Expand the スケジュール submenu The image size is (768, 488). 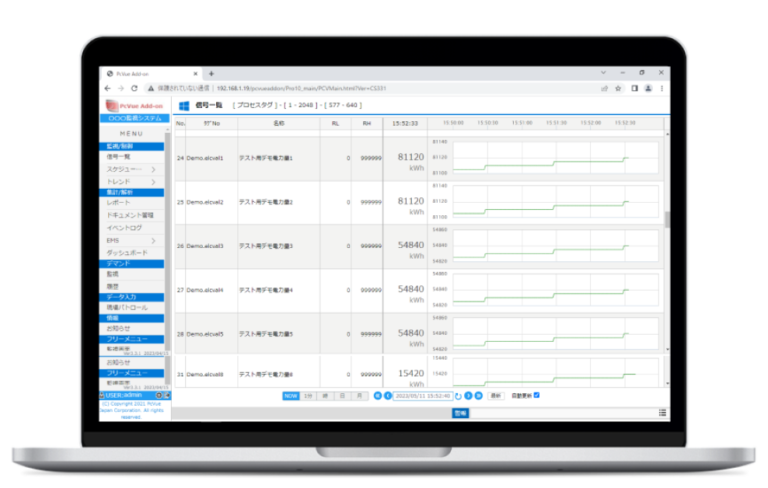pos(153,169)
